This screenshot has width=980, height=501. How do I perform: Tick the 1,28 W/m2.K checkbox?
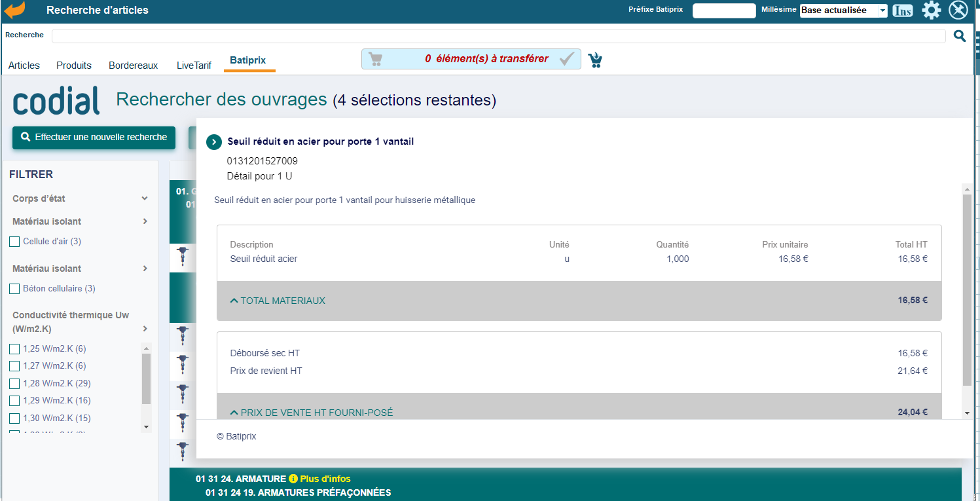tap(14, 383)
